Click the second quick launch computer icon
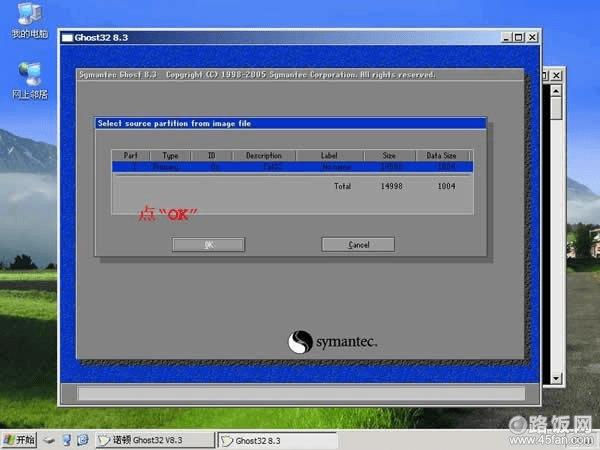This screenshot has height=450, width=600. click(x=67, y=440)
